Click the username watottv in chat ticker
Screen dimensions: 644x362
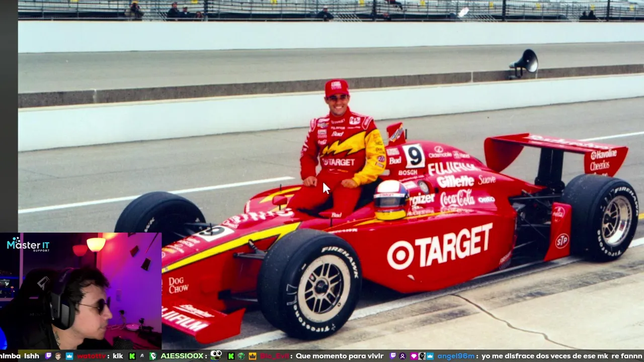tap(91, 356)
